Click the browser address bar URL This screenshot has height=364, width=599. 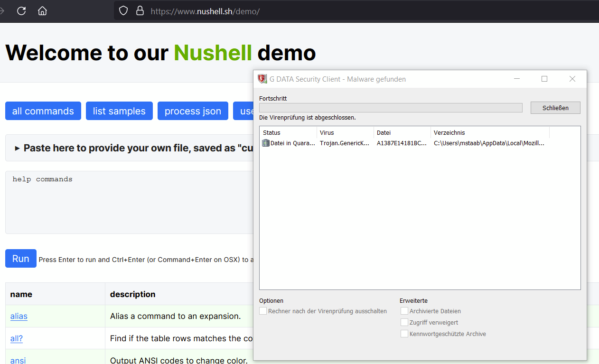[205, 11]
